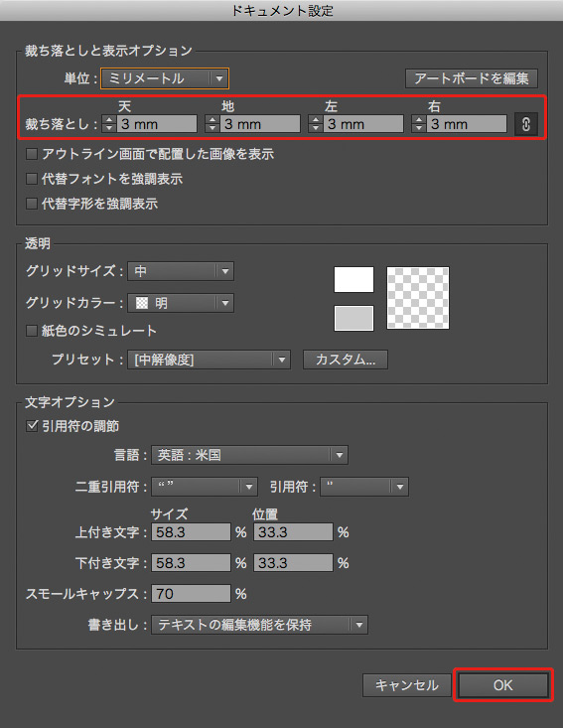Screen dimensions: 563x728
Task: Click the 天 bleed value field
Action: click(157, 124)
